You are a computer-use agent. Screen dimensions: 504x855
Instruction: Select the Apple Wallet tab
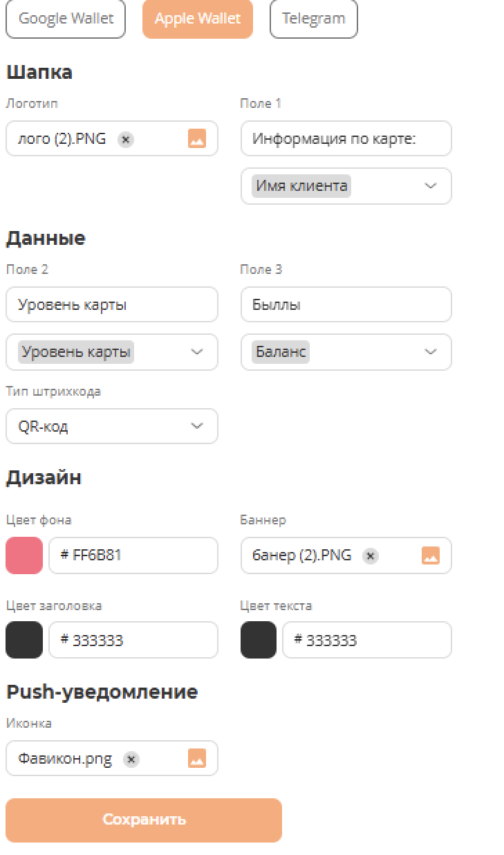197,19
